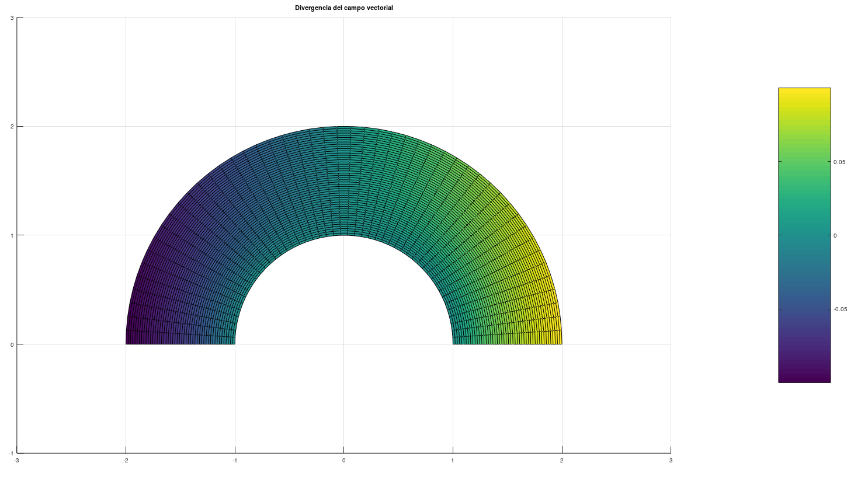Click the colorbar tick label -0.05

(x=840, y=309)
